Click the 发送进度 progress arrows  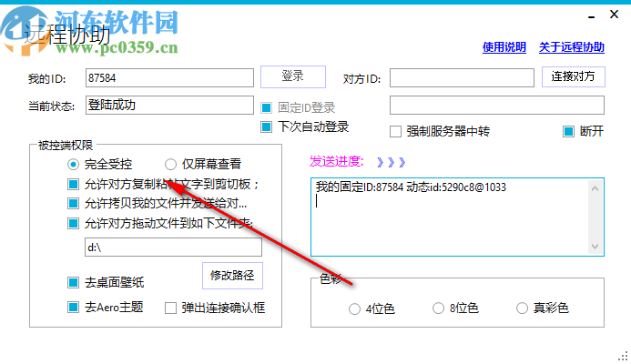click(x=391, y=162)
